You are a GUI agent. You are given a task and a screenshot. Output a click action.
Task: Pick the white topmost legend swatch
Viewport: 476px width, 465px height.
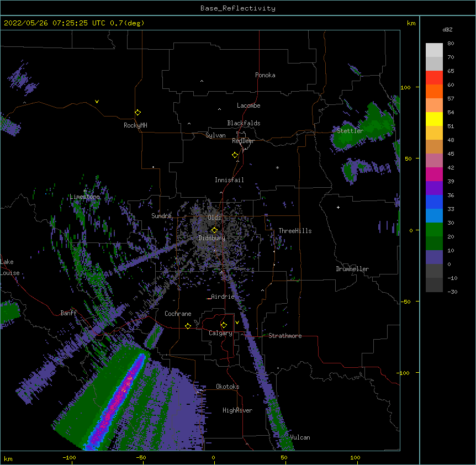(434, 50)
